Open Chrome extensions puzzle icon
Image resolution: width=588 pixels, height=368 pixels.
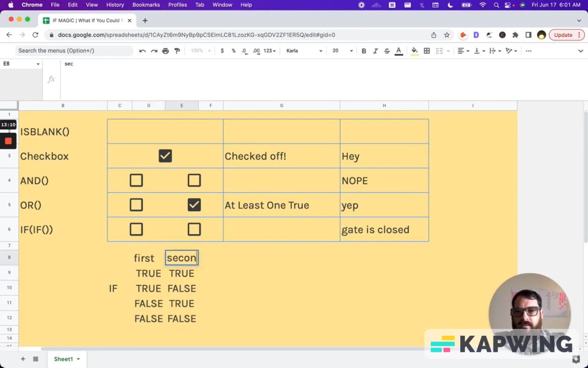[x=515, y=35]
